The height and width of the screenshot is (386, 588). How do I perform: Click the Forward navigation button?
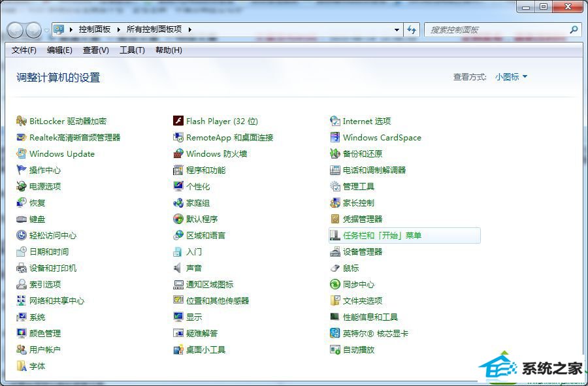click(x=34, y=30)
